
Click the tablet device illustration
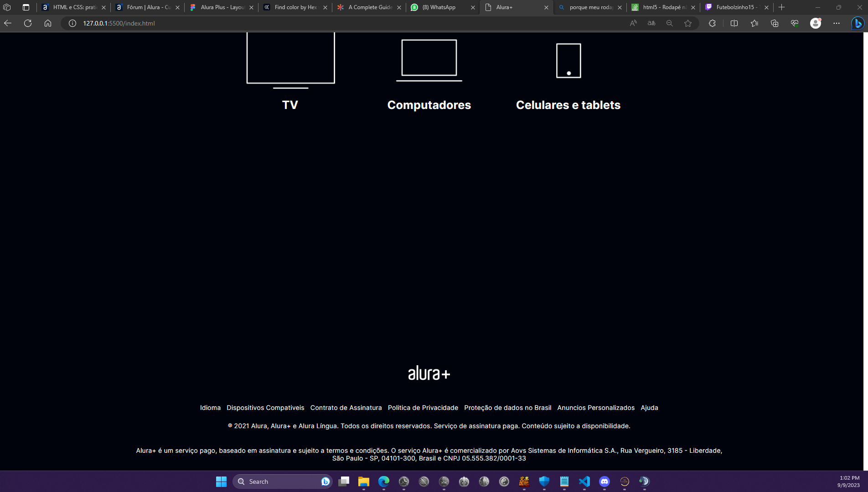[568, 61]
